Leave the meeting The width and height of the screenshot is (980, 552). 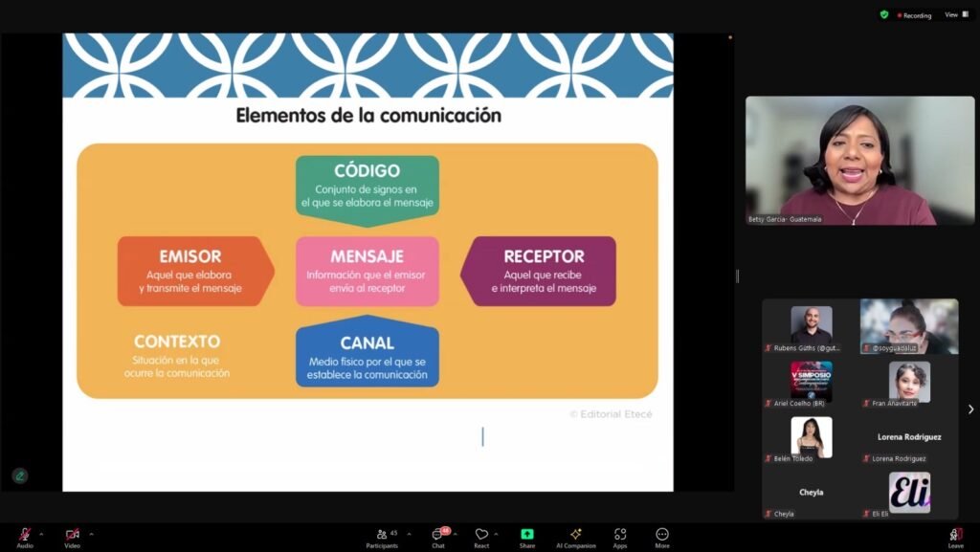tap(956, 537)
